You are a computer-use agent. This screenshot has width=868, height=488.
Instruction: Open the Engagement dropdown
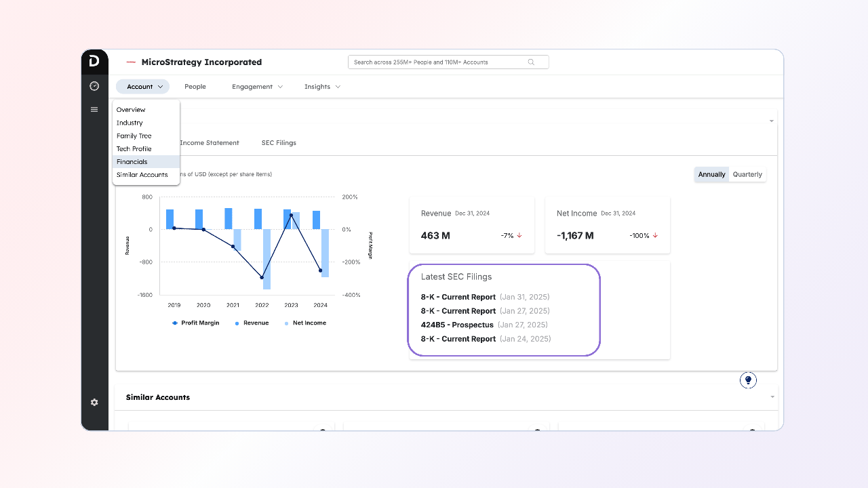tap(257, 87)
